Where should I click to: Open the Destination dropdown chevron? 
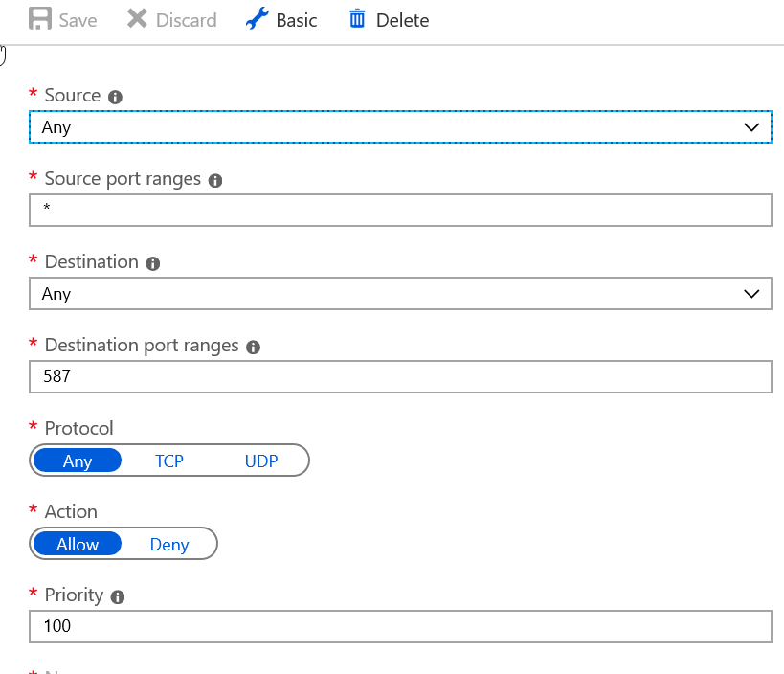[x=751, y=294]
